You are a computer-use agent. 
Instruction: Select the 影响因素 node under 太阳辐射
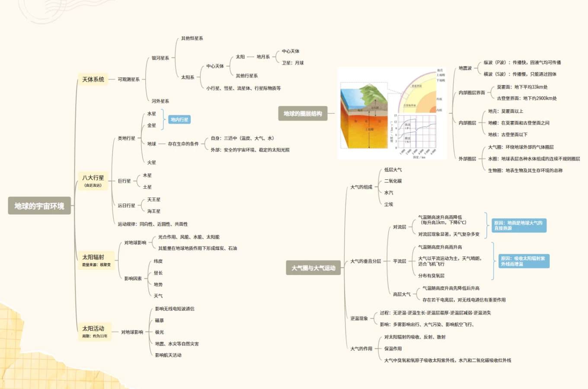(133, 279)
